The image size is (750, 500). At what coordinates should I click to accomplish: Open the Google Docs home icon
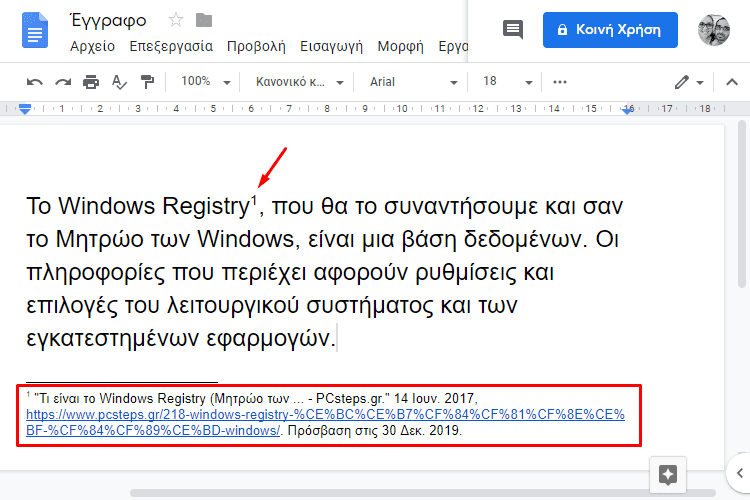(35, 30)
